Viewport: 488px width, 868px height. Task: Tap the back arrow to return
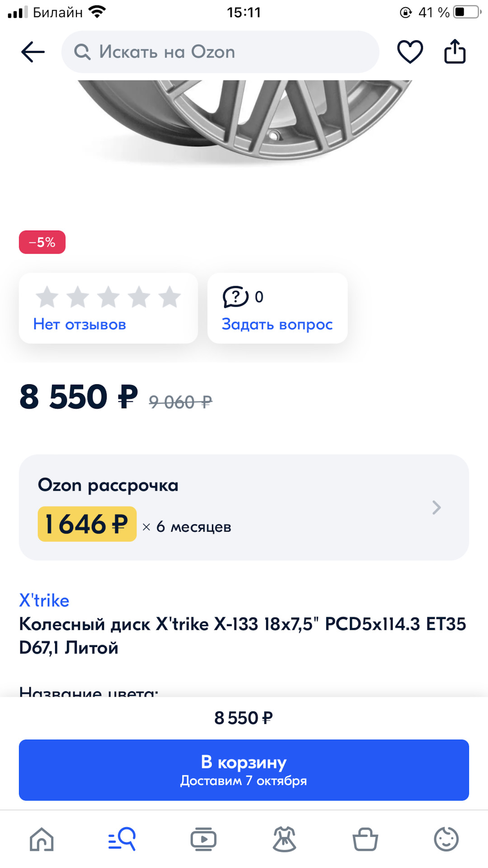pyautogui.click(x=32, y=52)
